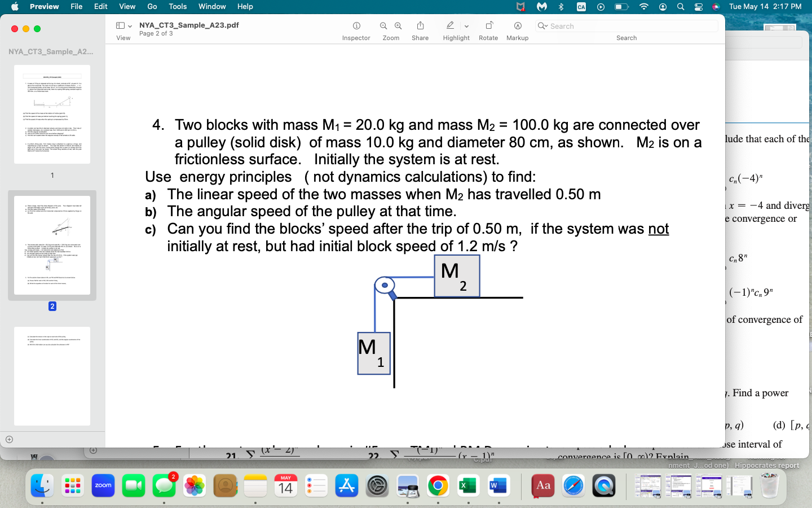Toggle Highlight mode on
Viewport: 812px width, 508px height.
pyautogui.click(x=450, y=26)
